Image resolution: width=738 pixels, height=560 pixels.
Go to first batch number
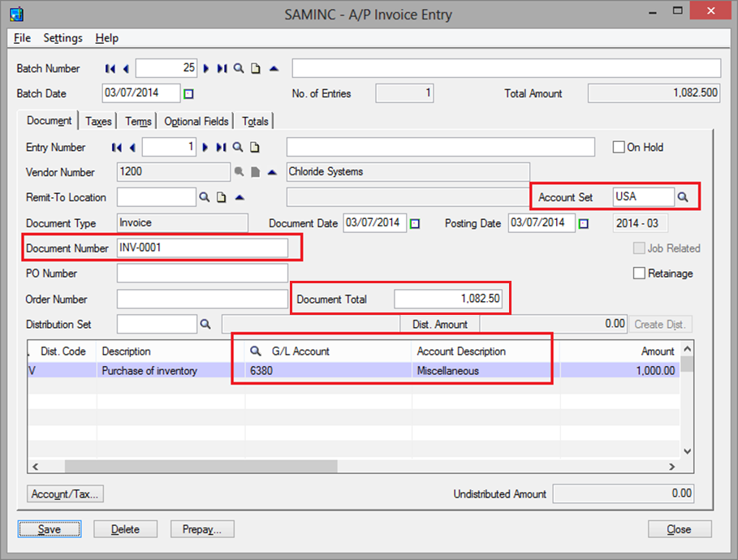pyautogui.click(x=110, y=69)
